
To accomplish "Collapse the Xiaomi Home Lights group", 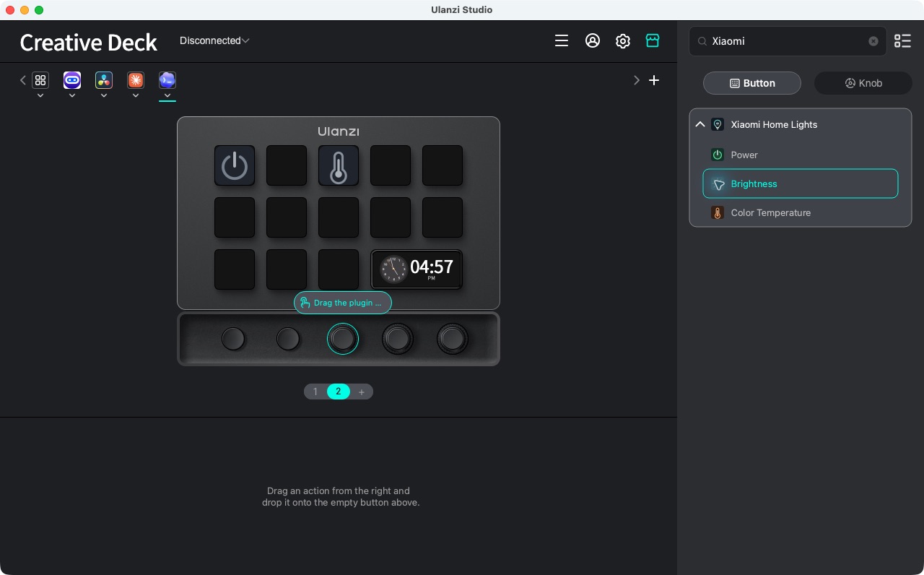I will [700, 124].
